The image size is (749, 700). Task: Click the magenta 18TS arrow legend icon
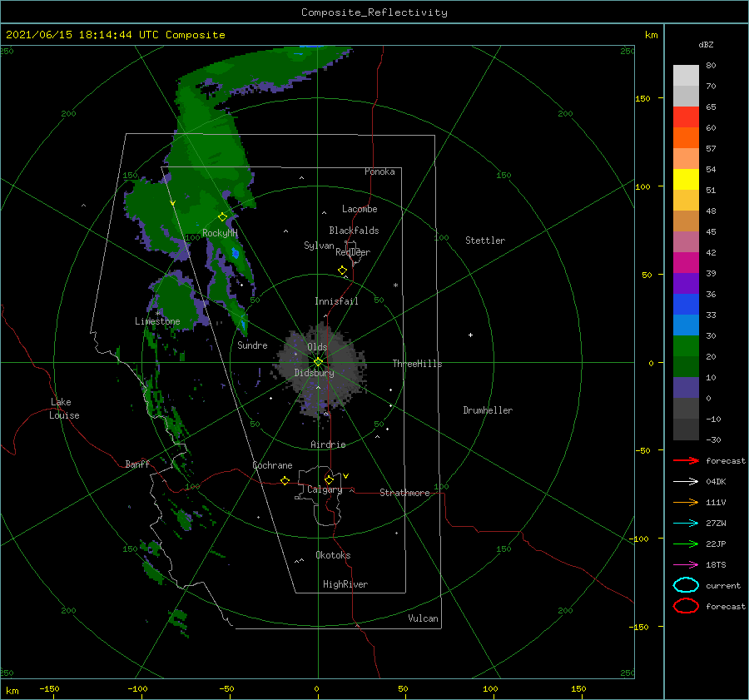coord(686,565)
